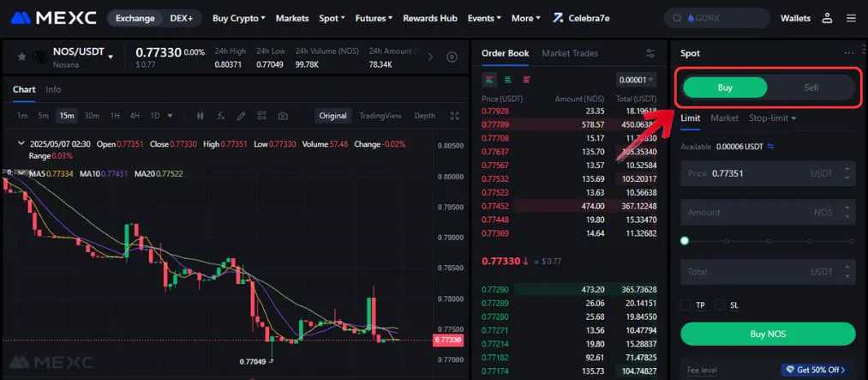Open Wallets link
The height and width of the screenshot is (380, 868).
coord(795,18)
